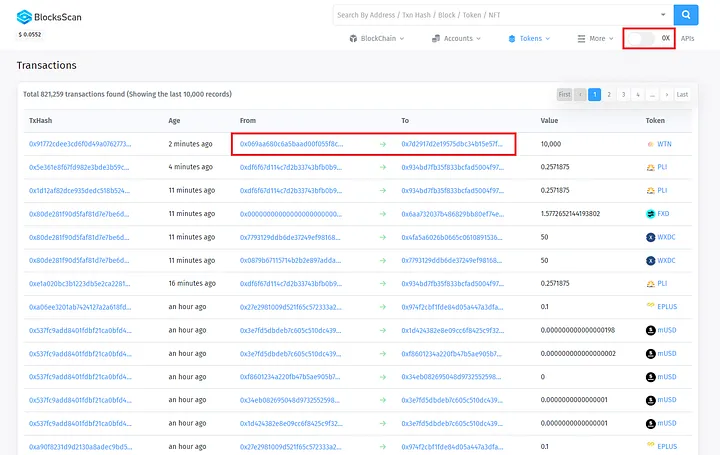This screenshot has height=455, width=720.
Task: Select current page 1 button
Action: click(595, 95)
